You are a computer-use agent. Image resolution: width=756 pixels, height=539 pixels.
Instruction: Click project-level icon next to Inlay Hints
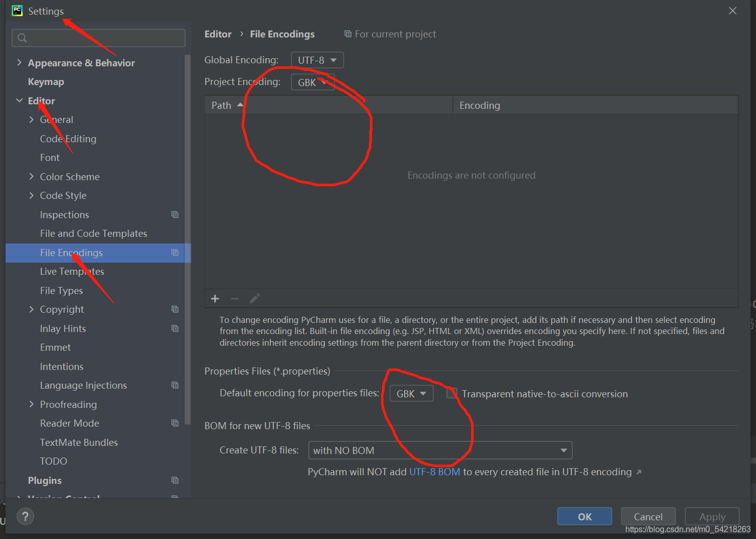pyautogui.click(x=175, y=328)
